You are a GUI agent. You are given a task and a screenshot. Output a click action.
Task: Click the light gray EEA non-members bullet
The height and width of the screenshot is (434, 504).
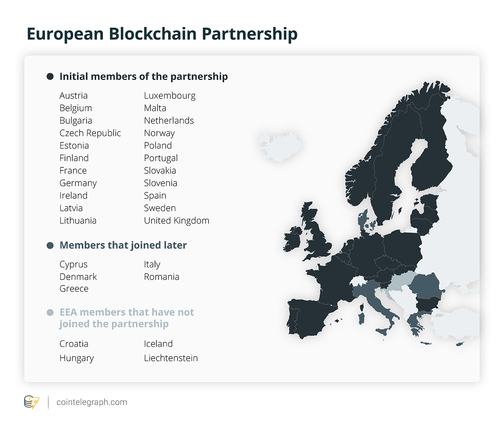50,312
